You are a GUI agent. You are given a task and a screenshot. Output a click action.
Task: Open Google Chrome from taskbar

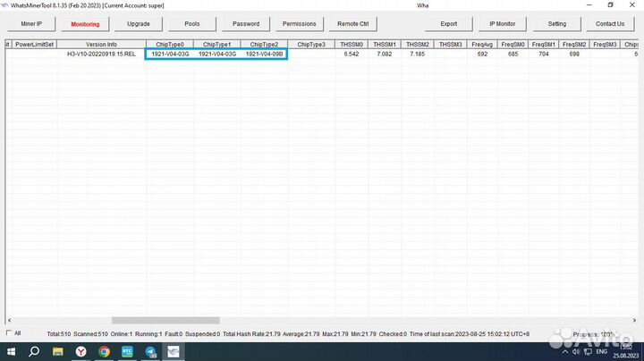104,352
